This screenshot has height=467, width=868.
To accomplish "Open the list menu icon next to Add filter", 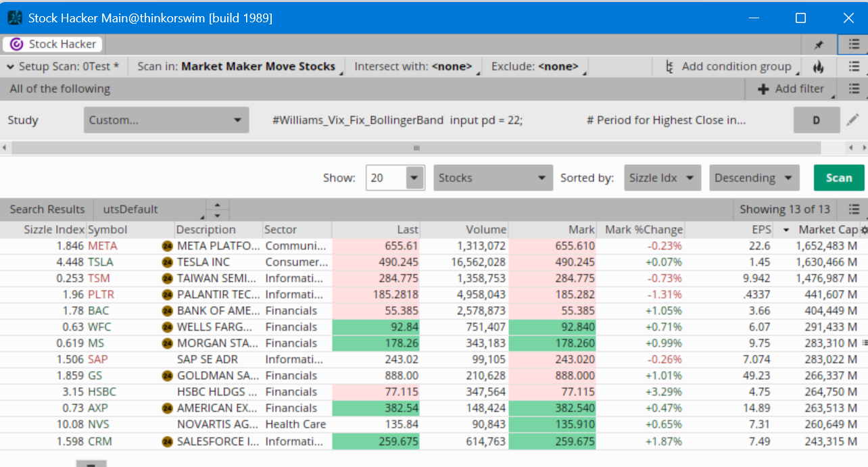I will pyautogui.click(x=854, y=89).
